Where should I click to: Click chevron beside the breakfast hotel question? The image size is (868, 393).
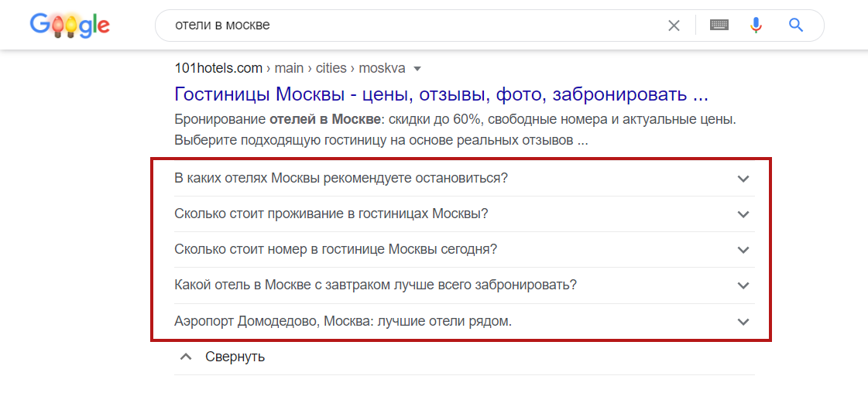pyautogui.click(x=743, y=285)
